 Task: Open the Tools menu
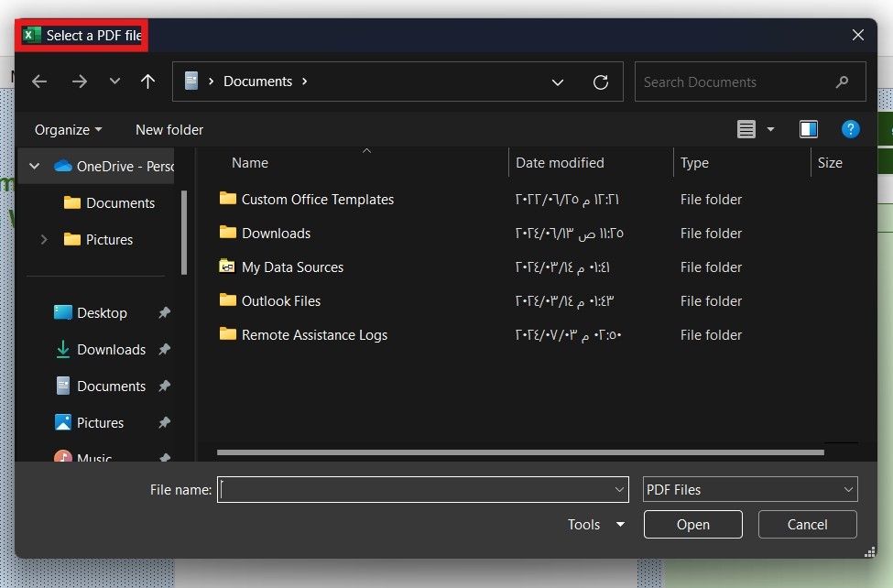(x=595, y=524)
